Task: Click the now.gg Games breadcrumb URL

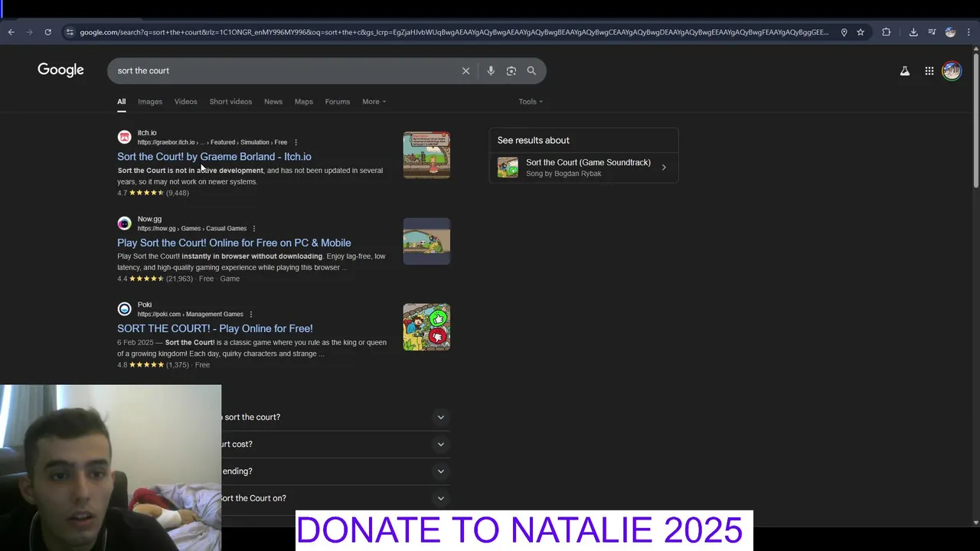Action: click(192, 228)
